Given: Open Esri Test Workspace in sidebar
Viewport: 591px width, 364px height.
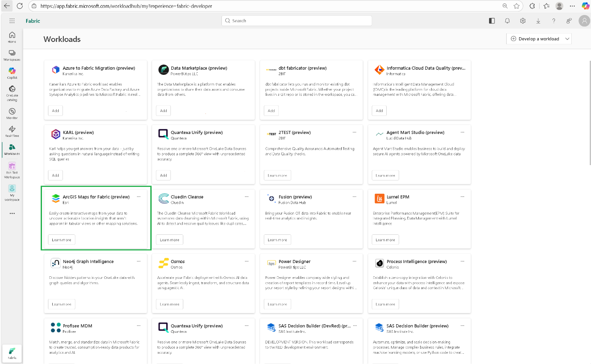Looking at the screenshot, I should point(12,170).
